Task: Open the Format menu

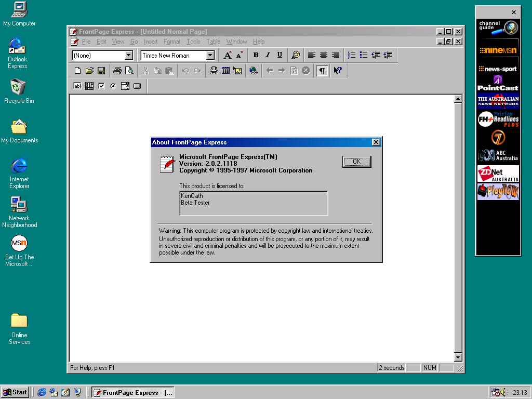Action: (171, 42)
